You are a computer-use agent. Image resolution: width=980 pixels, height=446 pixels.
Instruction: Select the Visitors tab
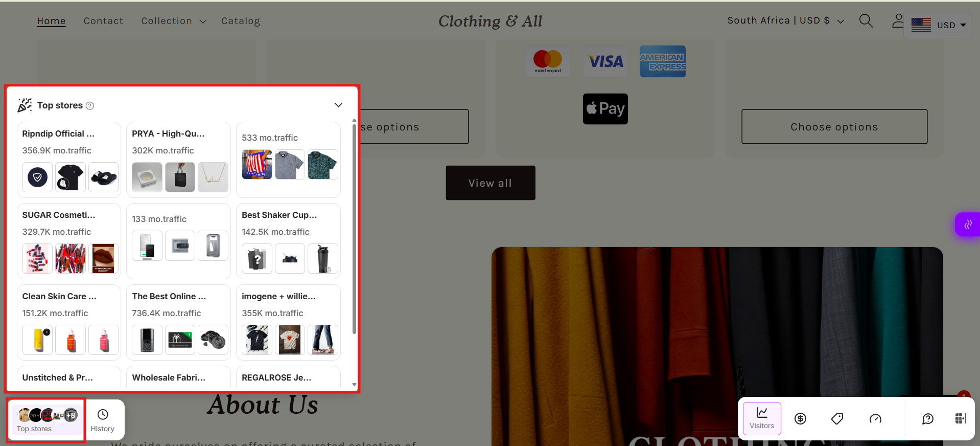pyautogui.click(x=762, y=418)
